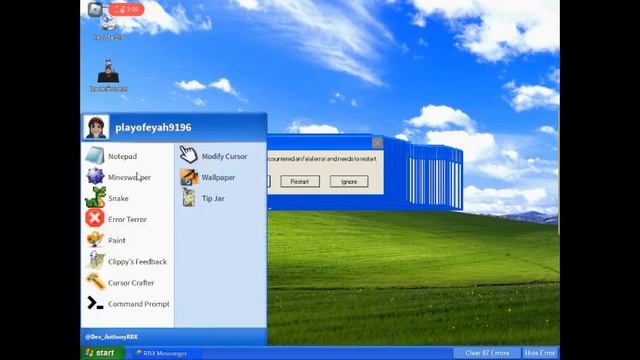640x360 pixels.
Task: Choose the Modify Cursor entry text
Action: pyautogui.click(x=224, y=156)
